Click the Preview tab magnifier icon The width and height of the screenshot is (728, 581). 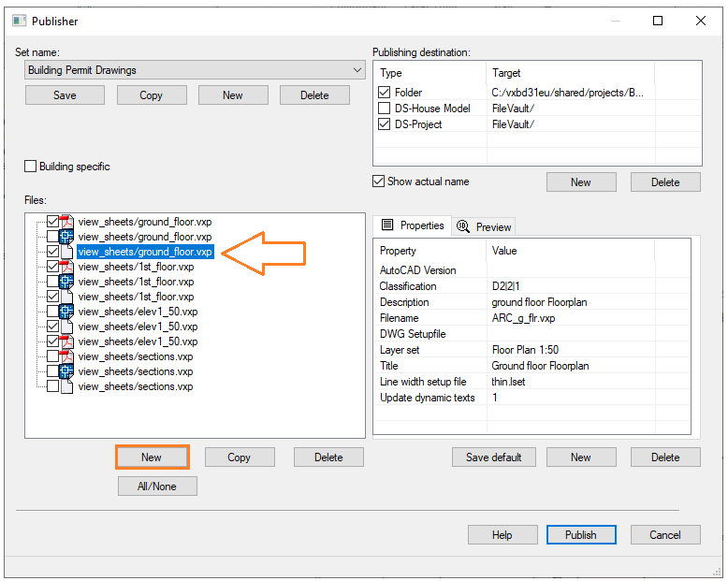[x=463, y=226]
